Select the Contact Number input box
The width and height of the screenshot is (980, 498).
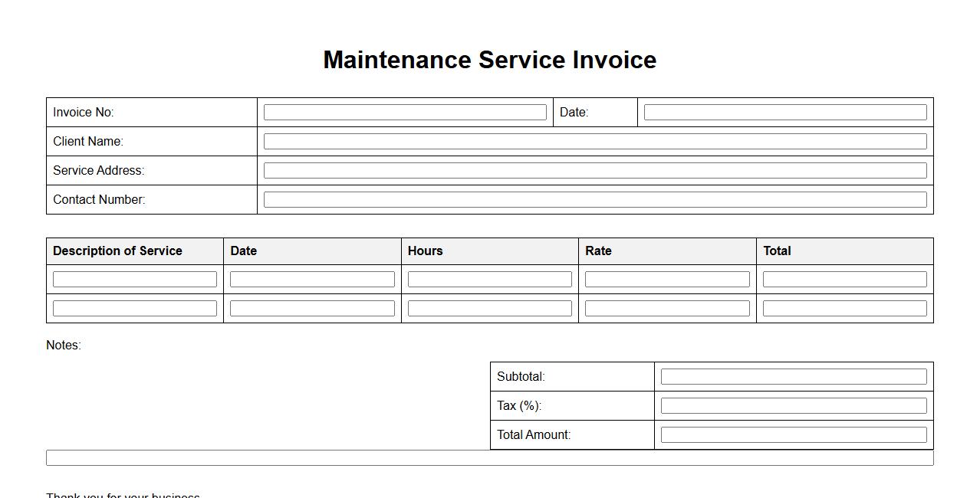(595, 200)
